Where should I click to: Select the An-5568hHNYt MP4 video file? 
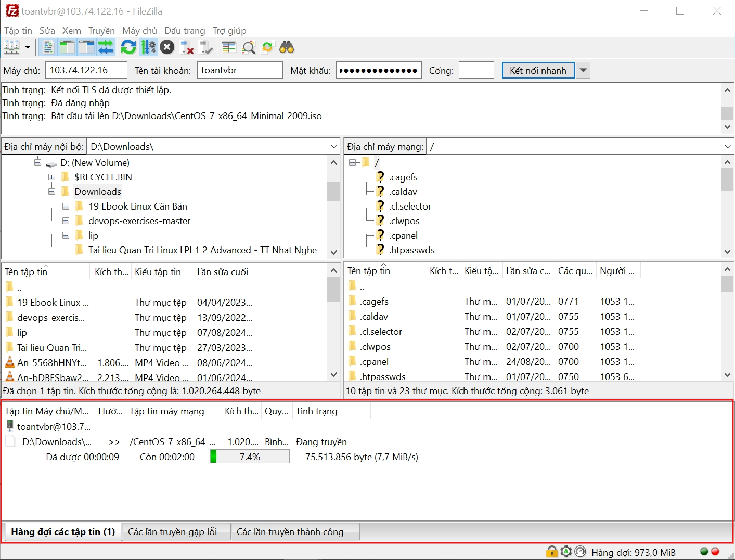pyautogui.click(x=128, y=363)
